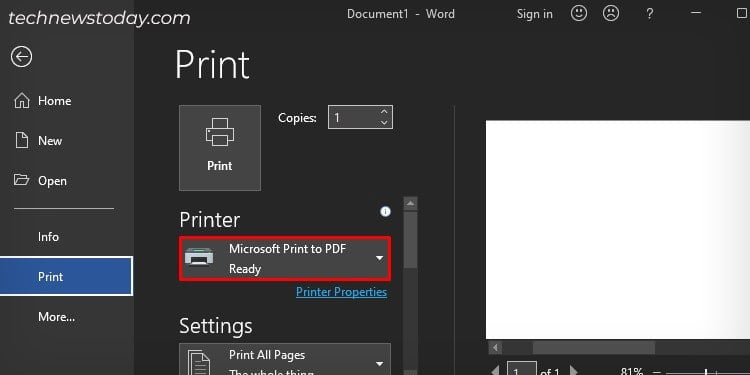The image size is (750, 375).
Task: Click the question mark help icon
Action: tap(649, 14)
